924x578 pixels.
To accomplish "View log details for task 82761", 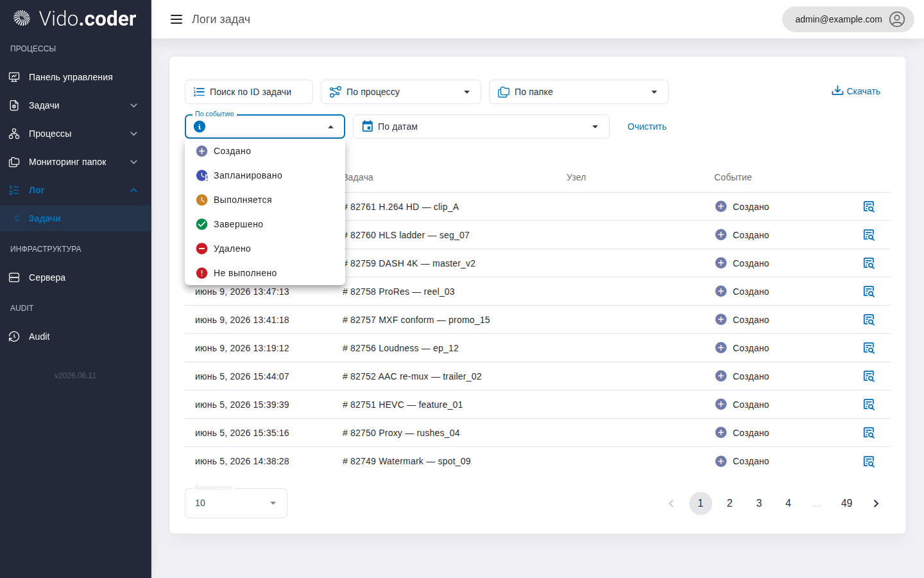I will 869,207.
